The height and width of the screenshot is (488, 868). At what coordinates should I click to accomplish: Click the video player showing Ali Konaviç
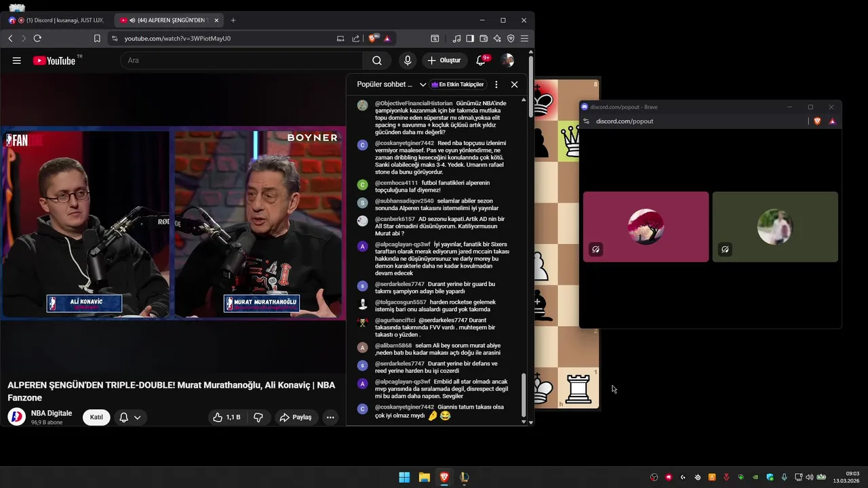[173, 223]
